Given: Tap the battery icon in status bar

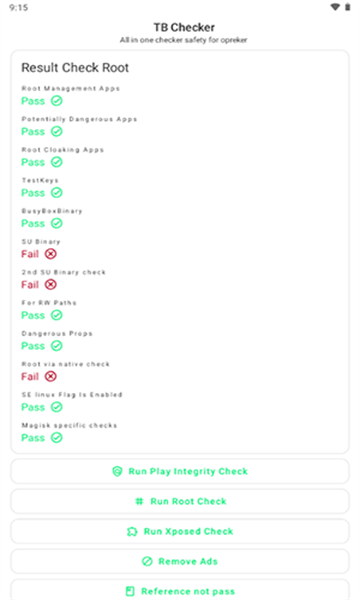Looking at the screenshot, I should click(348, 7).
